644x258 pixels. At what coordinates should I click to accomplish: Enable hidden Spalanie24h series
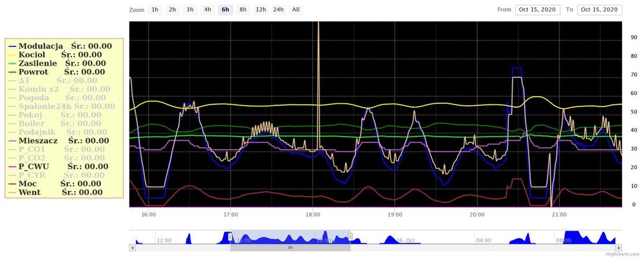pyautogui.click(x=62, y=106)
